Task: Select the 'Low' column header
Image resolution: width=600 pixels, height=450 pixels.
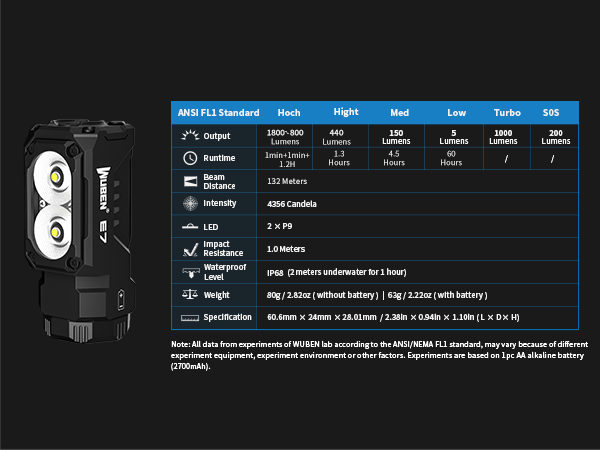Action: (457, 112)
